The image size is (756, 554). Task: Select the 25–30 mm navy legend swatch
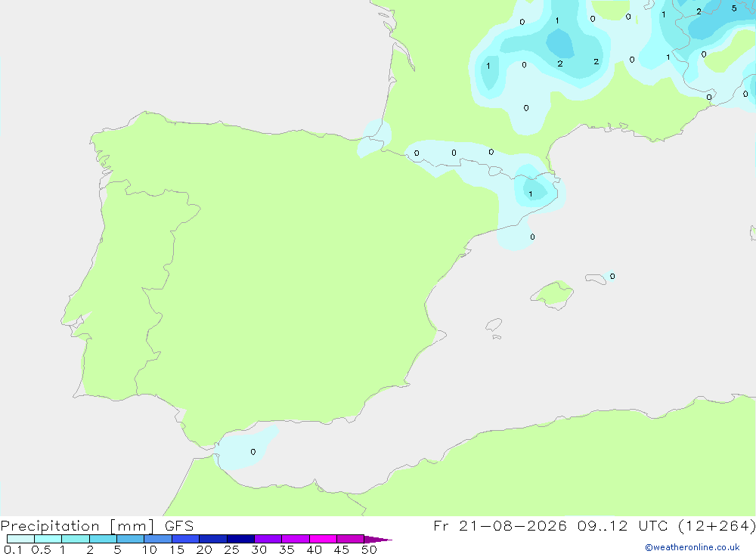pos(240,539)
